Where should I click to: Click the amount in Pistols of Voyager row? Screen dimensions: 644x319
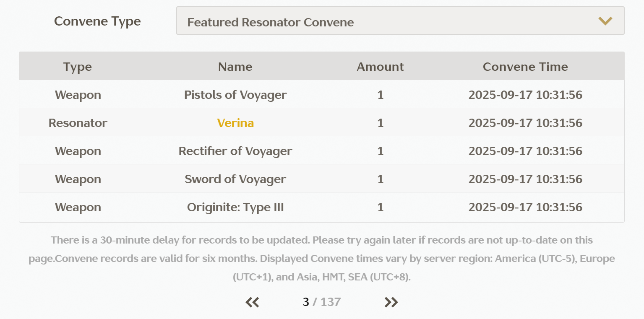[x=380, y=95]
